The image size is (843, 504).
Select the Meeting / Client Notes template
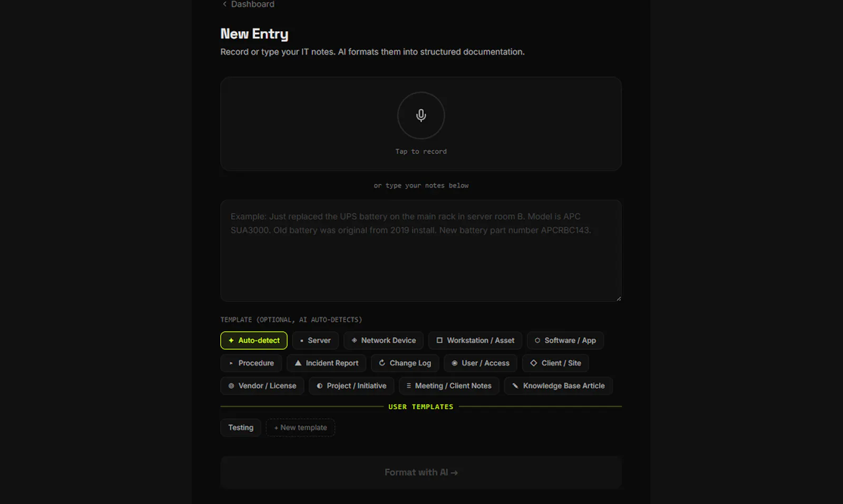point(449,386)
